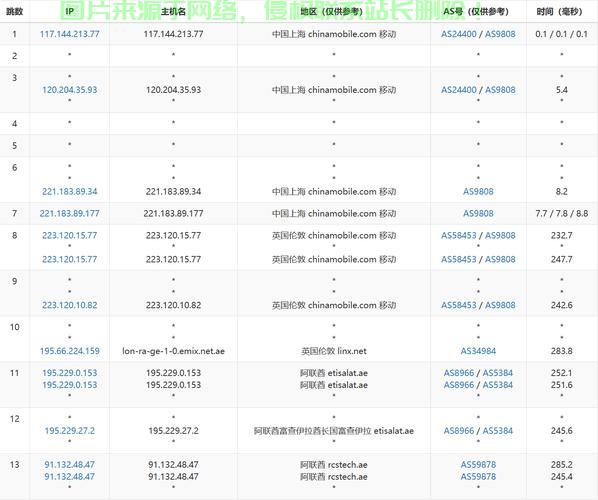This screenshot has width=598, height=500.
Task: Click the 主机名 column header
Action: point(173,11)
